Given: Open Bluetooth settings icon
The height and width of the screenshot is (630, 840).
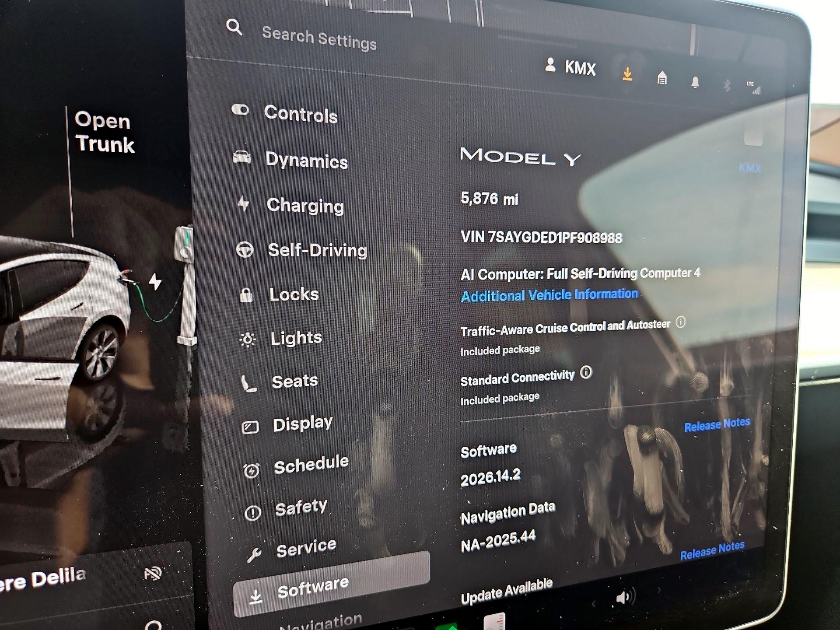Looking at the screenshot, I should [727, 85].
